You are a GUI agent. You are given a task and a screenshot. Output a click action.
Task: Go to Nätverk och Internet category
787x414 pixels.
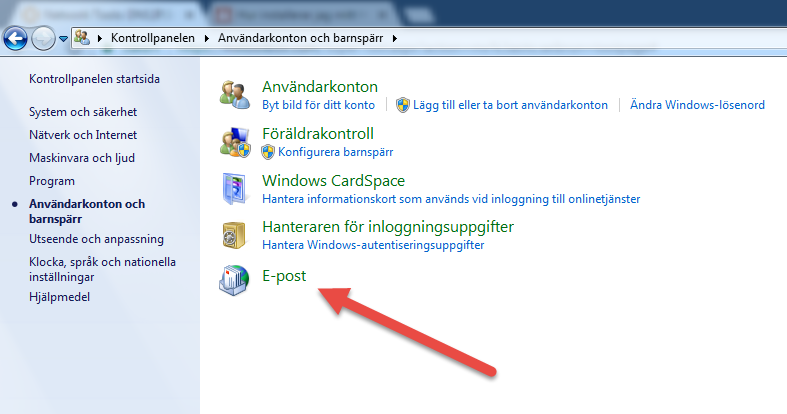coord(83,135)
